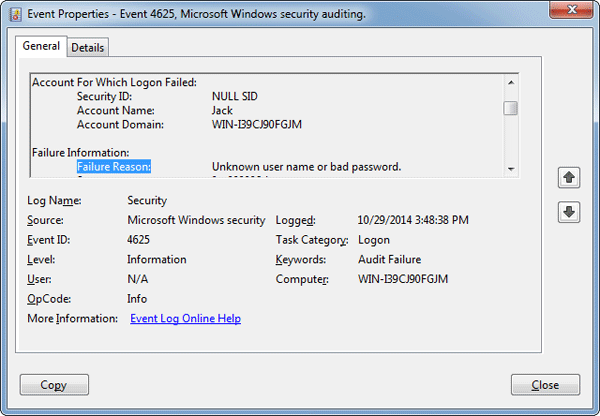Click the Logged date and time value
This screenshot has height=416, width=600.
tap(412, 220)
